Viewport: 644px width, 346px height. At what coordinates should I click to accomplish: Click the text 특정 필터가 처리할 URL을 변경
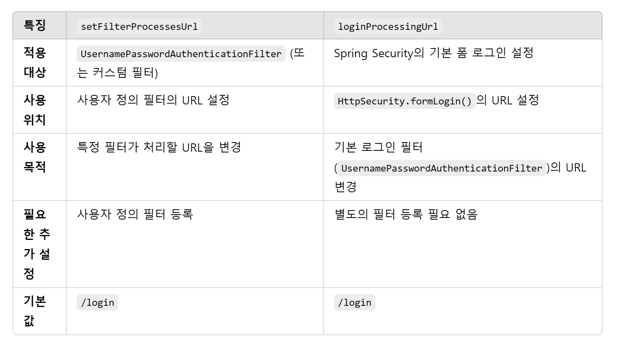(x=159, y=148)
